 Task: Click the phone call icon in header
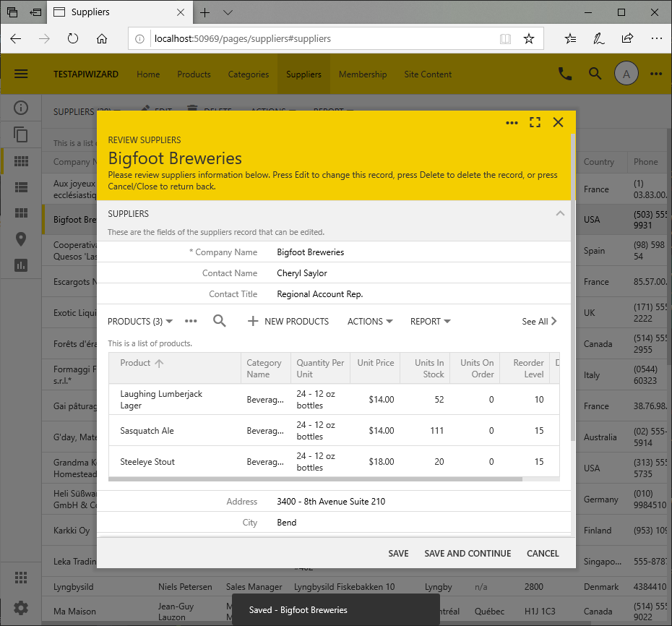565,74
